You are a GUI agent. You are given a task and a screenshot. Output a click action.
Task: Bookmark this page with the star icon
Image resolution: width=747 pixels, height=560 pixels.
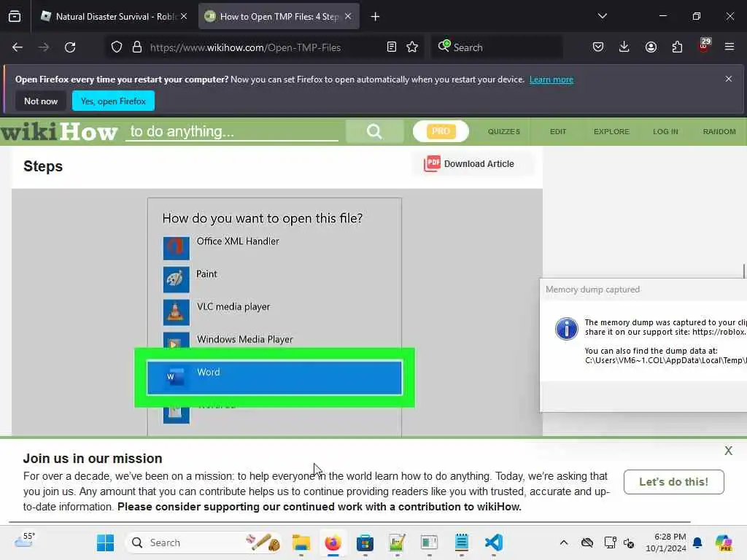(412, 47)
